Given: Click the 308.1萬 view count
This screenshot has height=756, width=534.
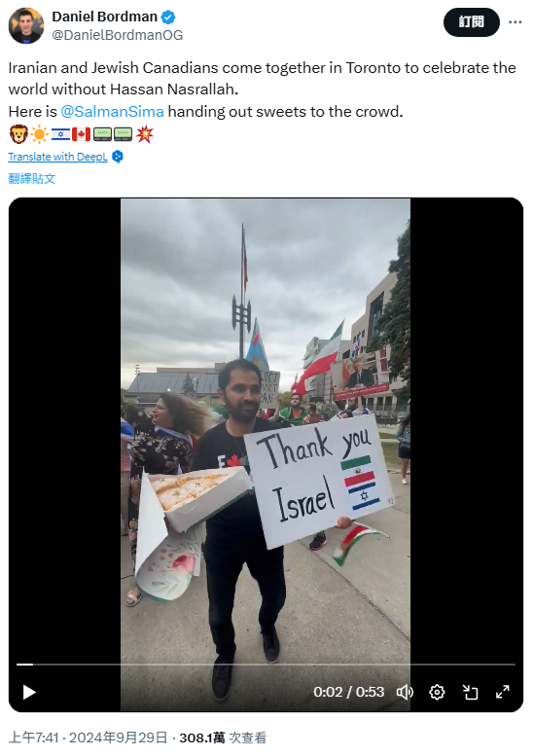Looking at the screenshot, I should (x=202, y=738).
